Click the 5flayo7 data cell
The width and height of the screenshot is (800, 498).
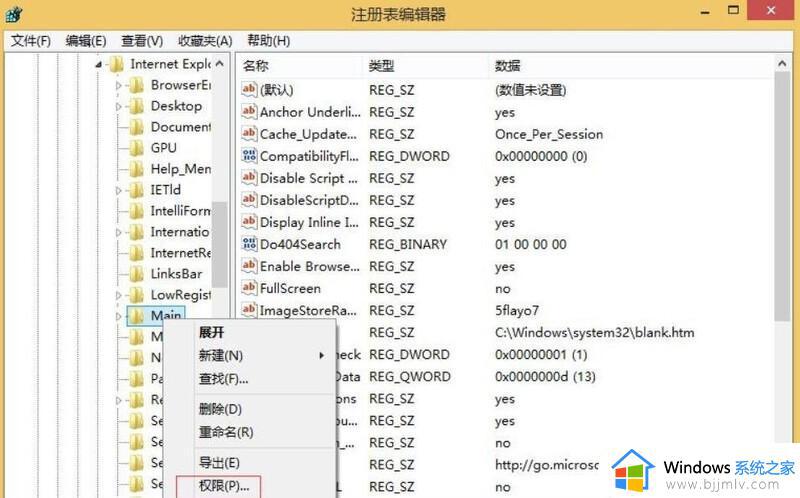(x=517, y=310)
